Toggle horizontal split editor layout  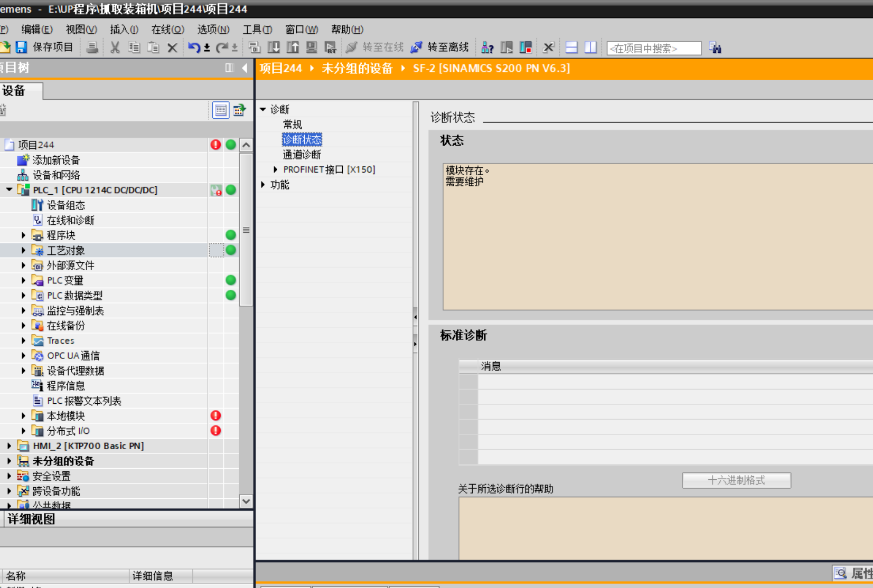point(571,48)
